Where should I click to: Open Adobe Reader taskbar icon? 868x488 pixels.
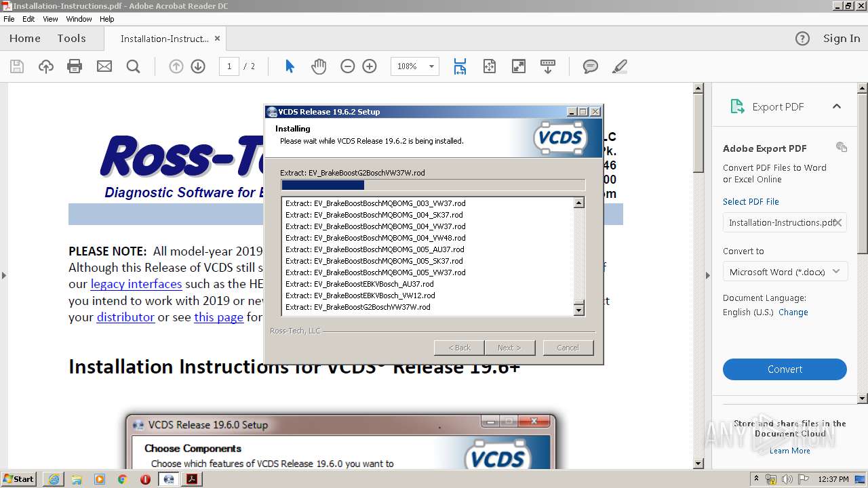pyautogui.click(x=192, y=479)
